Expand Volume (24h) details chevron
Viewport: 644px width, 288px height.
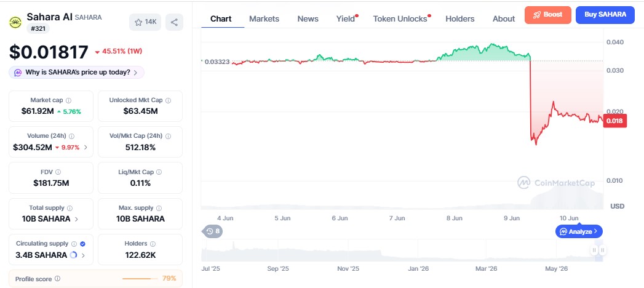point(85,147)
